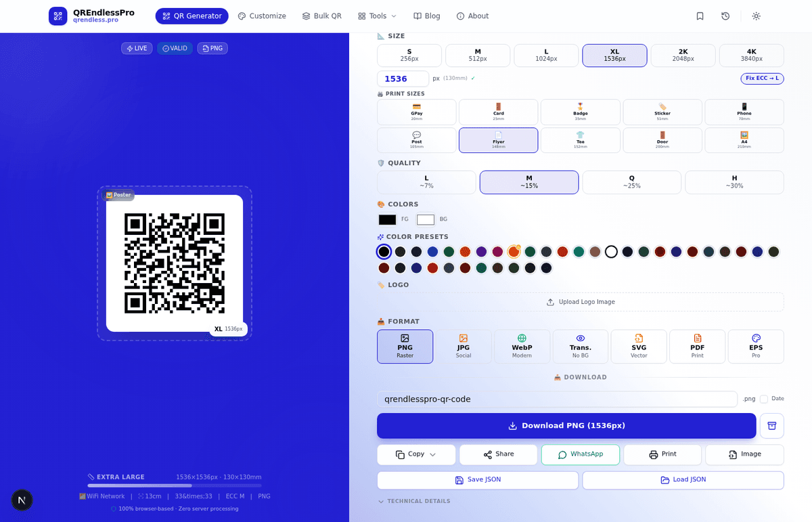Toggle the Date checkbox

tap(764, 399)
